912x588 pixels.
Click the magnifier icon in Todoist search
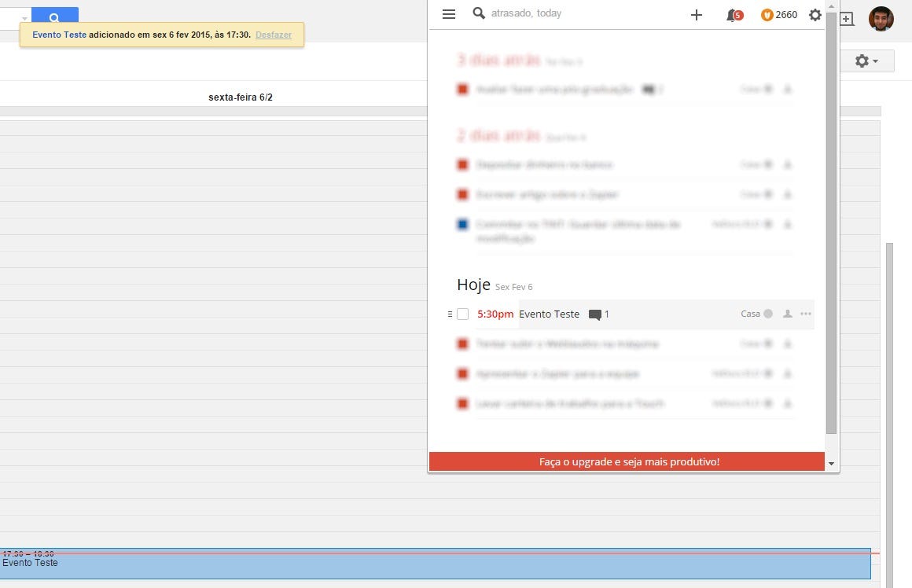click(x=479, y=13)
